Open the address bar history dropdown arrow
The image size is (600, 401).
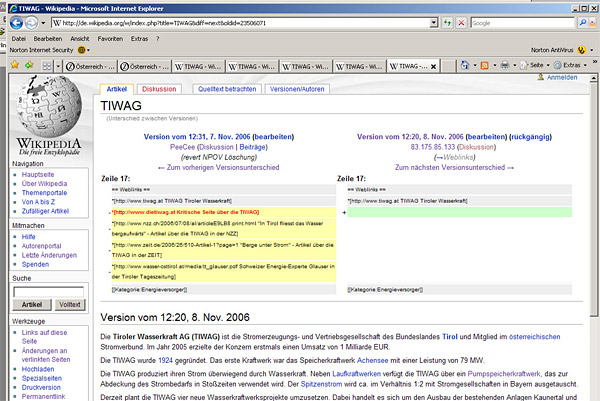(x=434, y=23)
